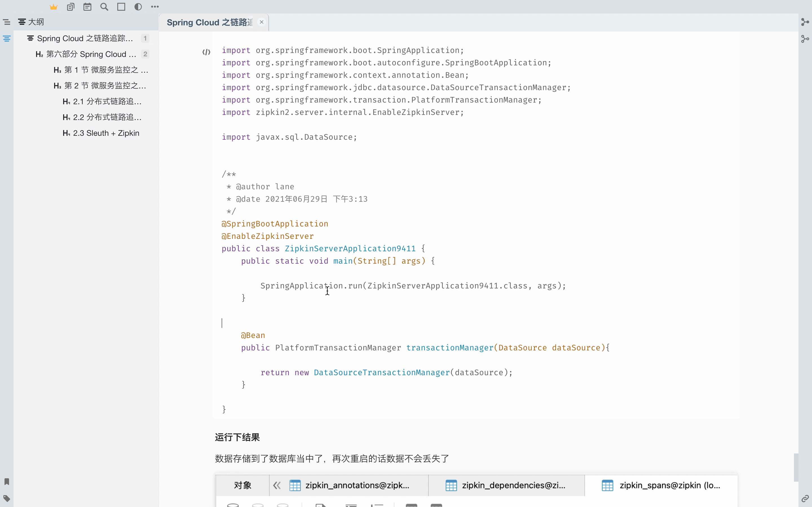The width and height of the screenshot is (812, 507).
Task: Jump to outline item 2.3 Sleuth + Zipkin
Action: (106, 133)
